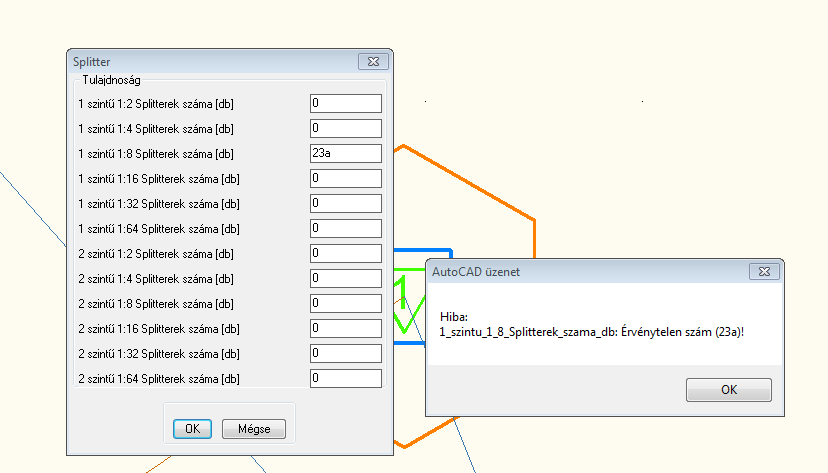Image resolution: width=828 pixels, height=473 pixels.
Task: Focus the 2 szintű 1:16 Splitterek field
Action: 346,328
